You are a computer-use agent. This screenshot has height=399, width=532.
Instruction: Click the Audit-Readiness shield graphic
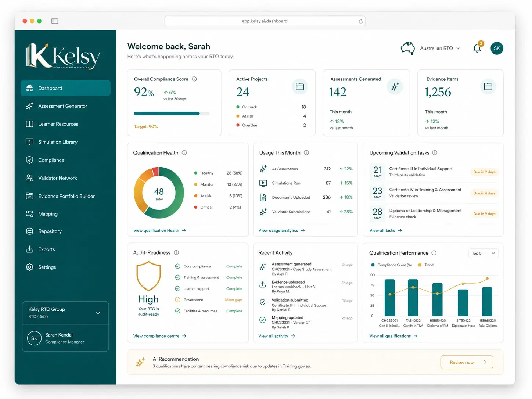148,276
